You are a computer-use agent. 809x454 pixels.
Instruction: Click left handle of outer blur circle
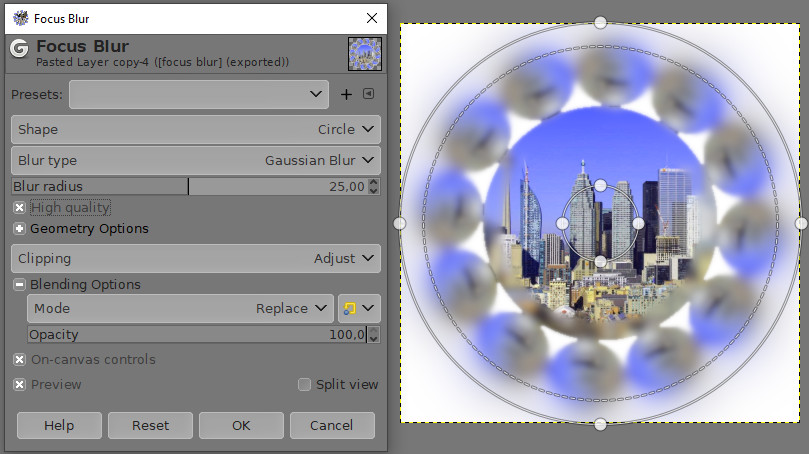(x=399, y=223)
